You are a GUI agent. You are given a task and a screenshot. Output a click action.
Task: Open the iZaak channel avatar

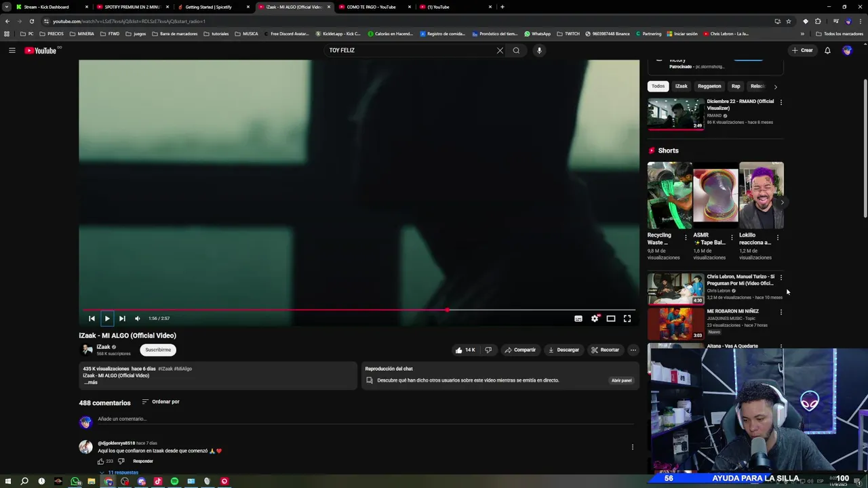point(86,350)
